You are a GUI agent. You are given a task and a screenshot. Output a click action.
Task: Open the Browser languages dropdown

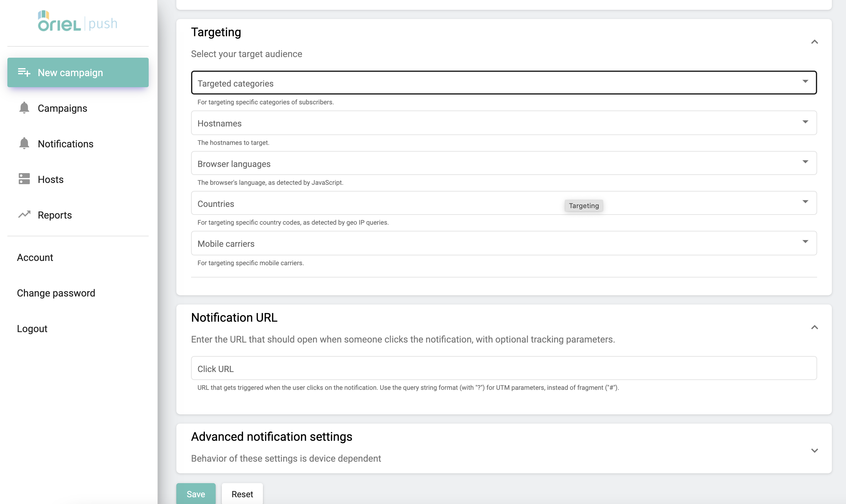503,163
